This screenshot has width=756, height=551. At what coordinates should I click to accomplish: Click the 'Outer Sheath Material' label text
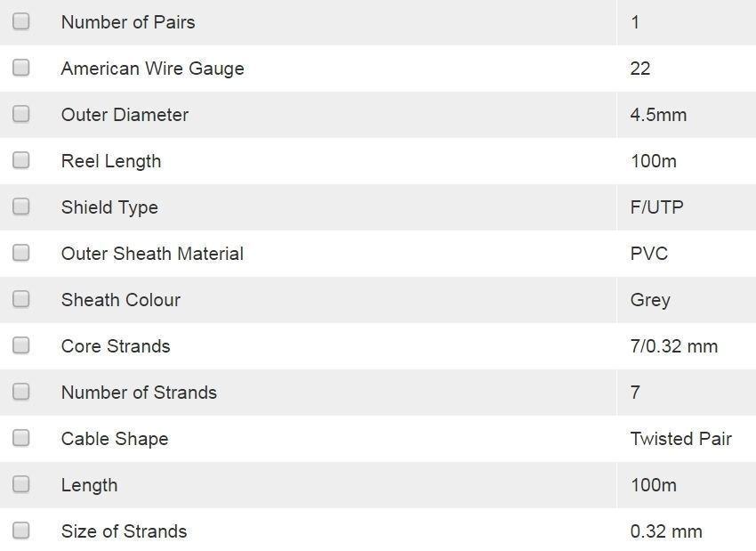coord(152,254)
